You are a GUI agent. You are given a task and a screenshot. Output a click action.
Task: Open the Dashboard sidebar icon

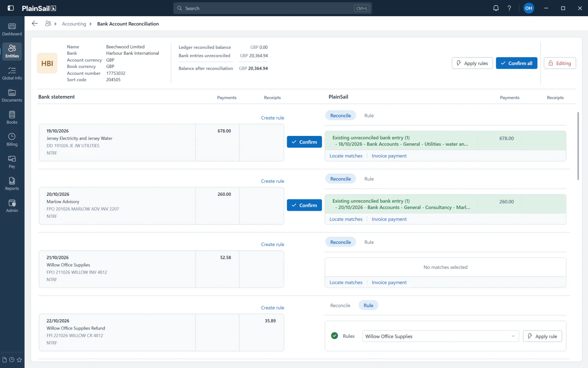[x=12, y=29]
